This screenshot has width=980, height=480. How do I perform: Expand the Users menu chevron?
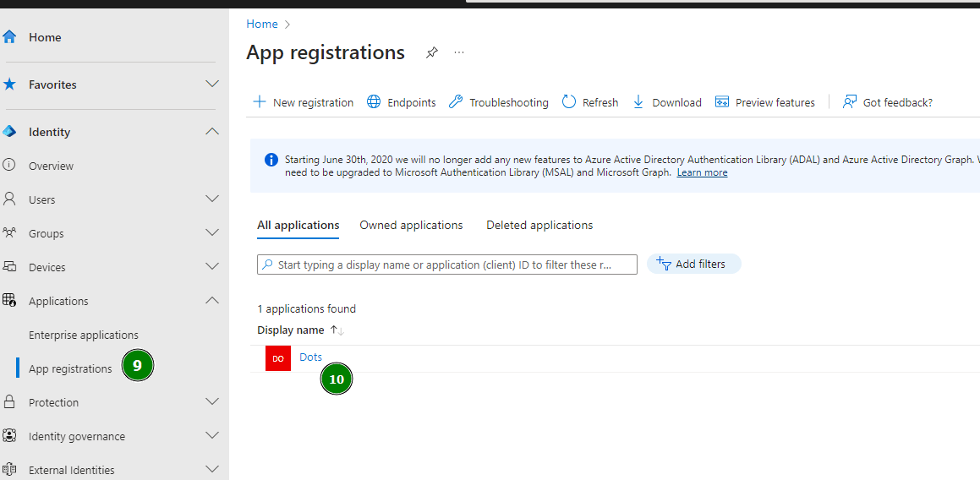[x=212, y=199]
